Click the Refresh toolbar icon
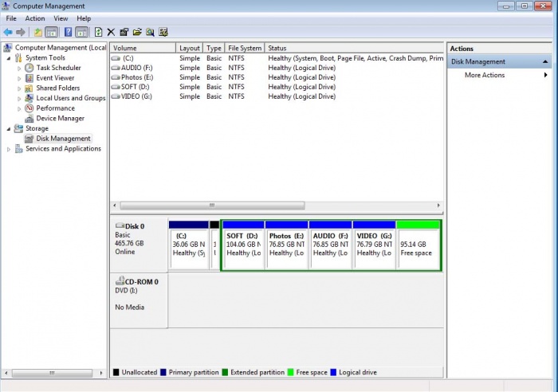Image resolution: width=558 pixels, height=392 pixels. [x=98, y=32]
